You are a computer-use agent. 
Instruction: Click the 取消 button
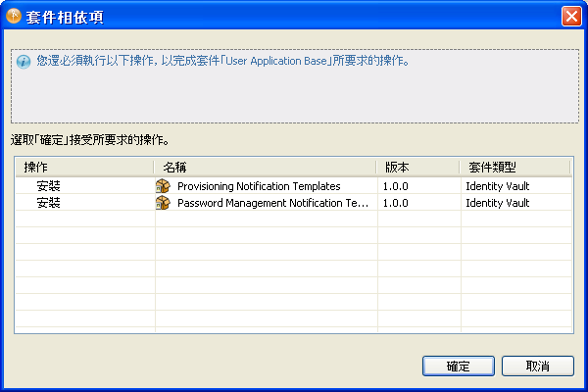[538, 366]
